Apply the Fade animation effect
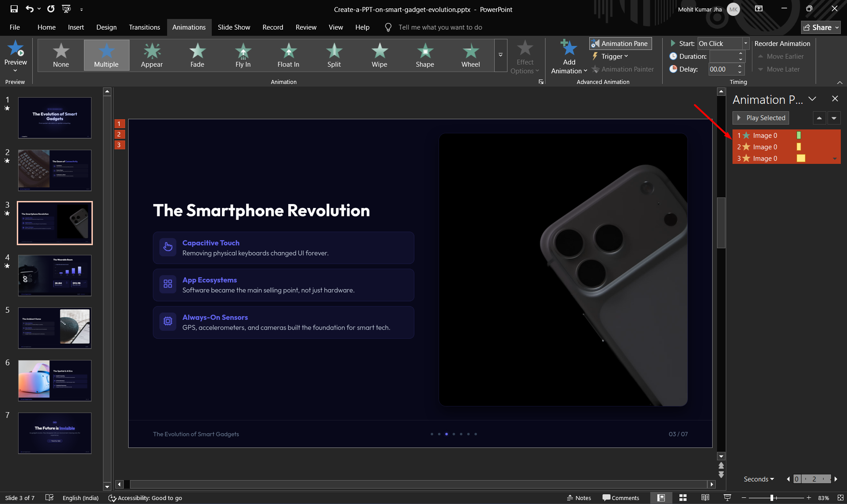 pyautogui.click(x=197, y=55)
